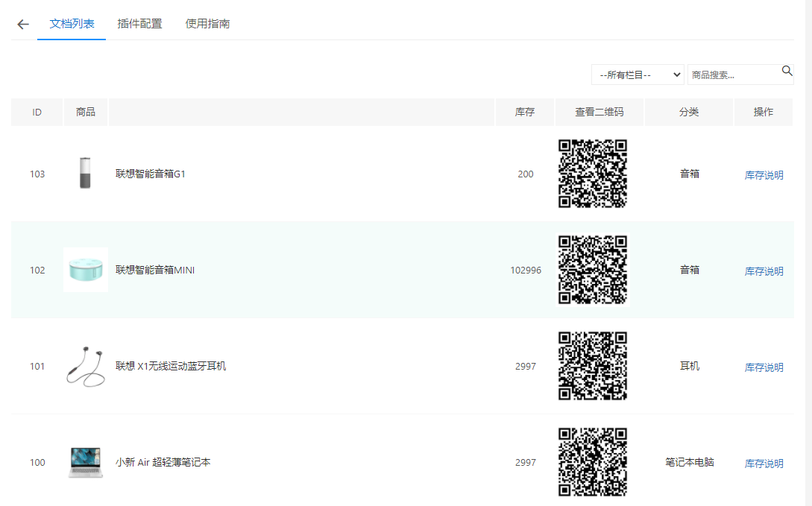Click category 音箱 in the G1 row

[x=689, y=174]
